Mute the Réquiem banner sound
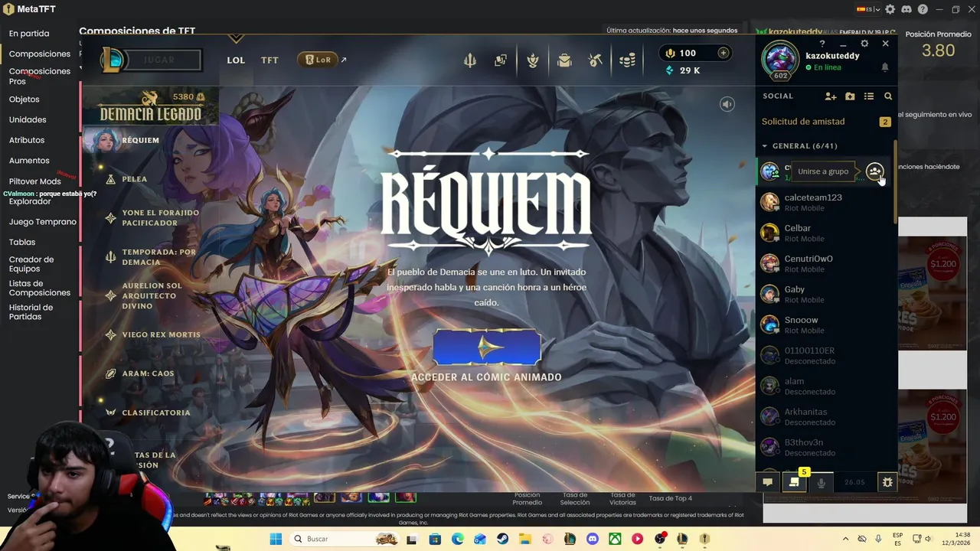 pyautogui.click(x=727, y=104)
